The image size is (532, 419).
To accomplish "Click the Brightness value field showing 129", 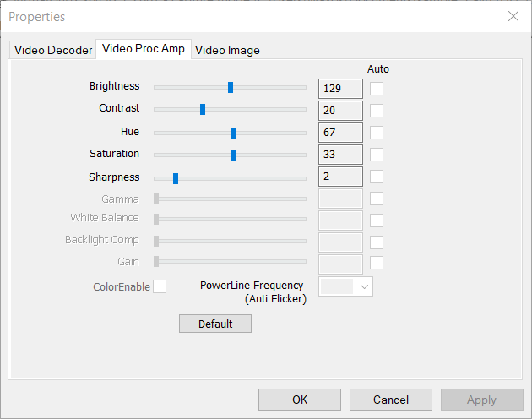I will click(340, 88).
